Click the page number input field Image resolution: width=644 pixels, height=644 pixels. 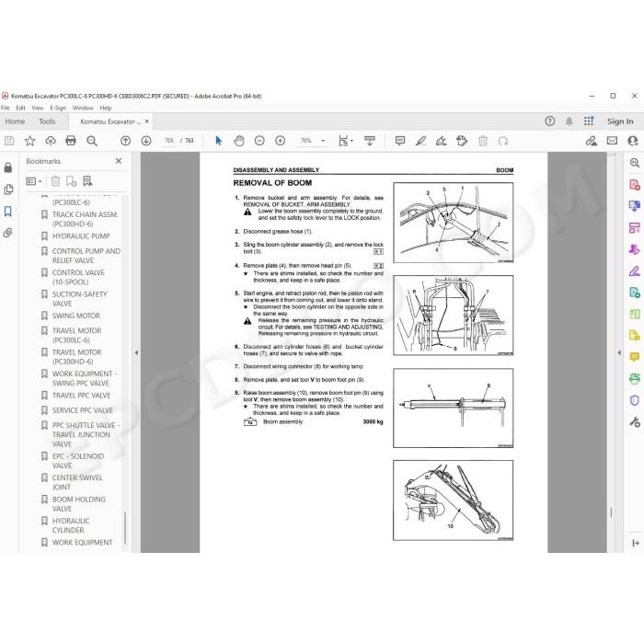click(169, 141)
